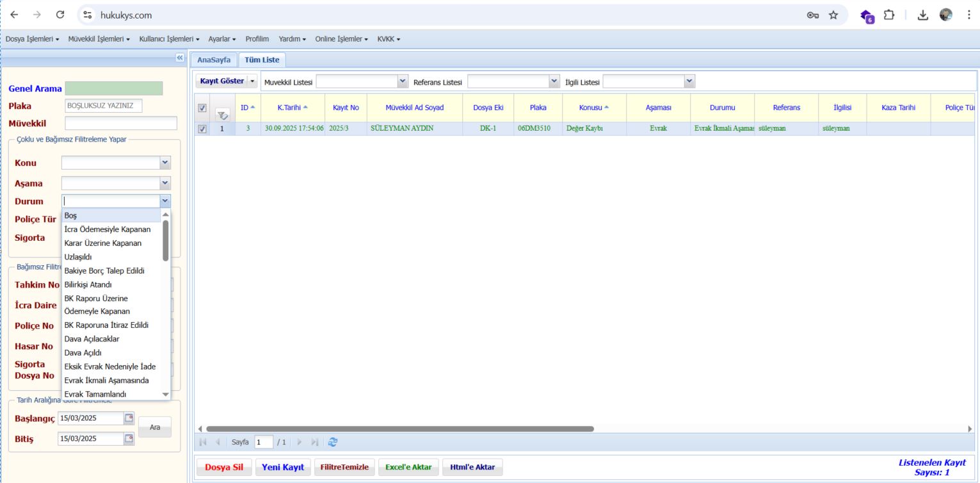Image resolution: width=980 pixels, height=483 pixels.
Task: Uncheck the checkbox for the SÜLEYMAN AYDIN row
Action: click(x=202, y=128)
